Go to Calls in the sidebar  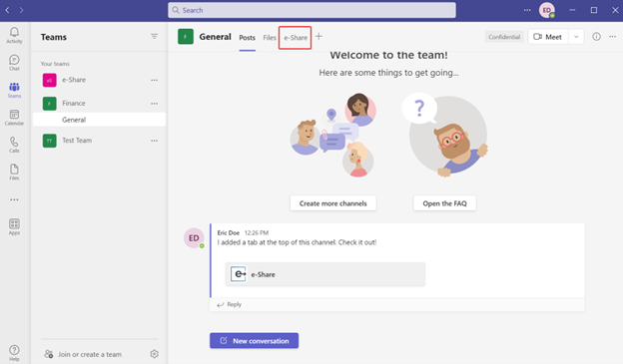coord(14,145)
